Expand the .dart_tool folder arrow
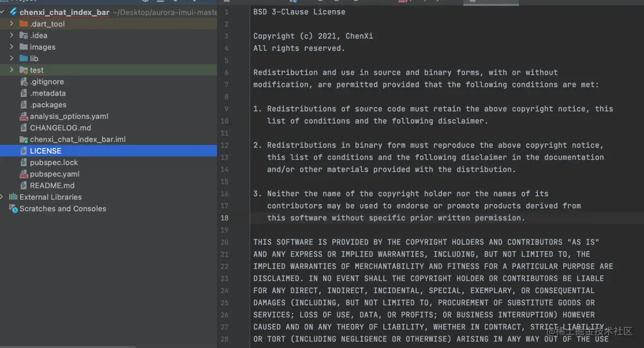Image resolution: width=644 pixels, height=348 pixels. 12,24
